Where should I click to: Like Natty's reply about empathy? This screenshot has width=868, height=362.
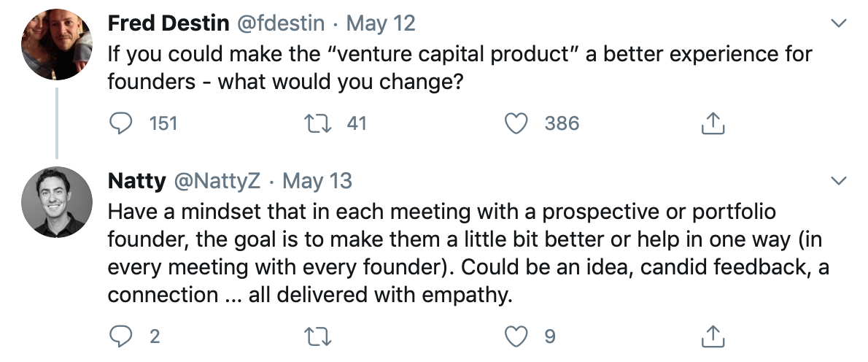coord(517,336)
